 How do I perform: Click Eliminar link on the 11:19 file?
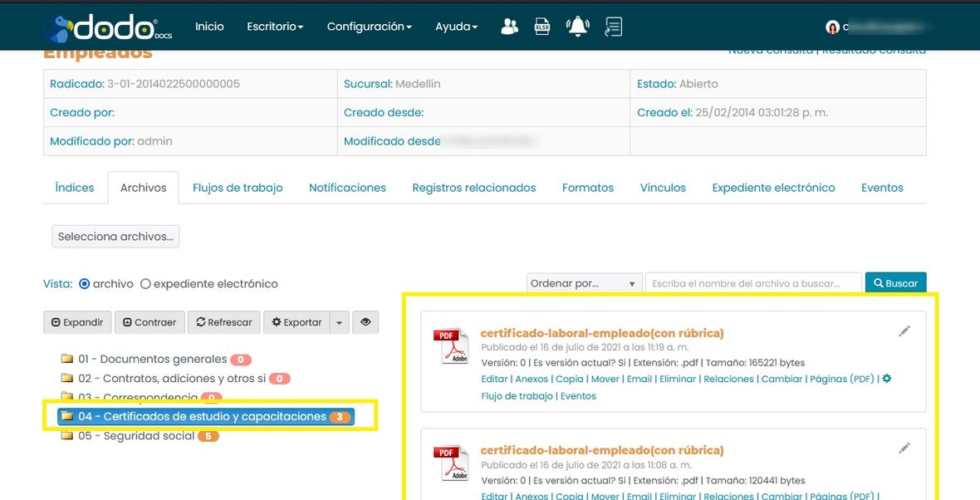coord(679,379)
